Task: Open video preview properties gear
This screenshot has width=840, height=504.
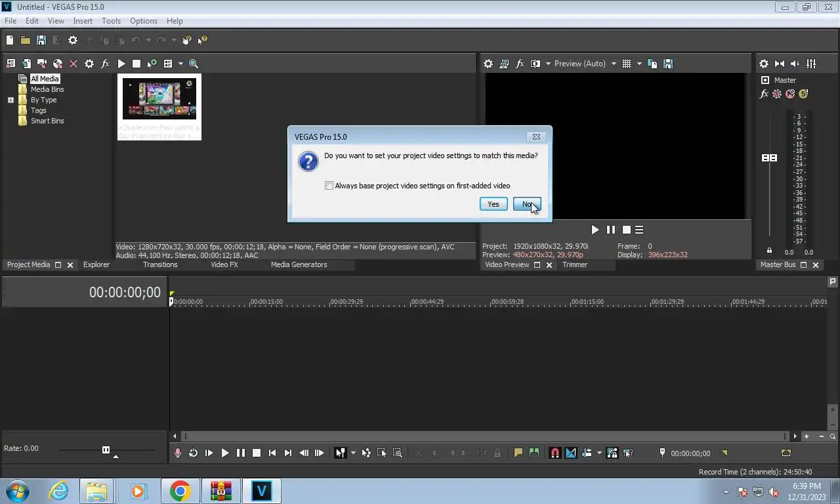Action: pyautogui.click(x=488, y=64)
